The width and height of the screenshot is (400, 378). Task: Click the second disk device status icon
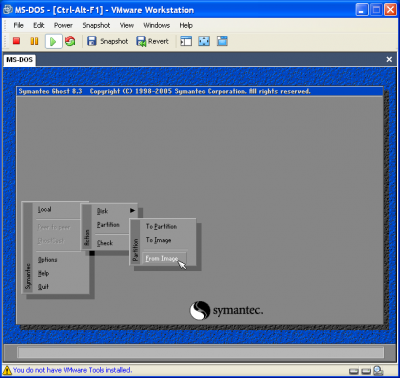tap(366, 371)
